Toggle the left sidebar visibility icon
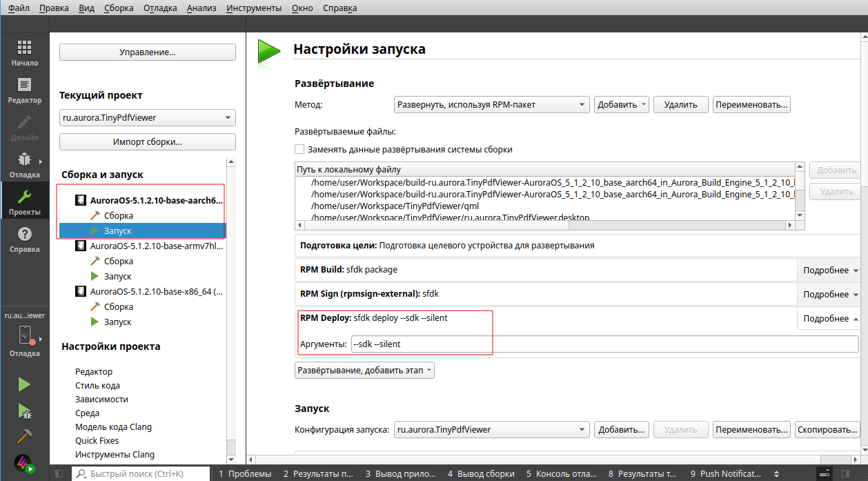Image resolution: width=868 pixels, height=481 pixels. pos(59,473)
